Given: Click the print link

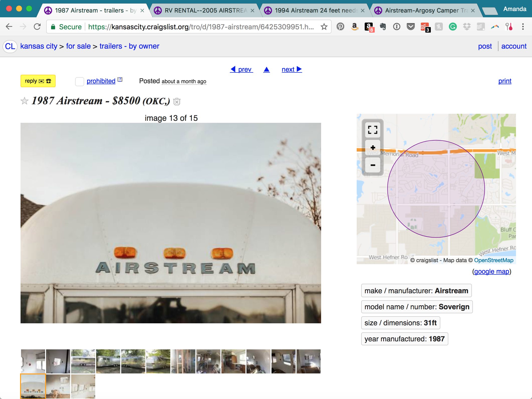Looking at the screenshot, I should point(505,81).
